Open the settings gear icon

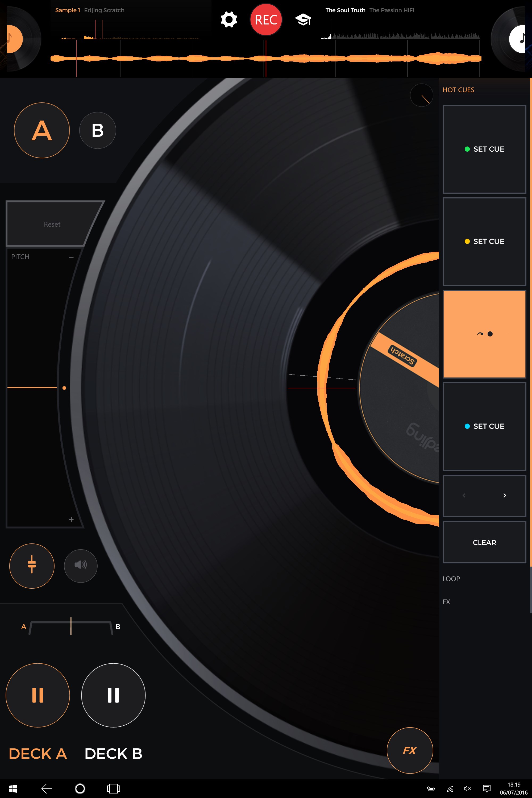tap(229, 20)
